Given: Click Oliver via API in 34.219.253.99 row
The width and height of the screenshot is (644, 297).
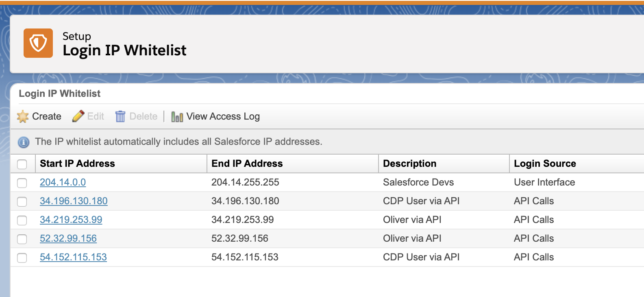Looking at the screenshot, I should click(412, 220).
